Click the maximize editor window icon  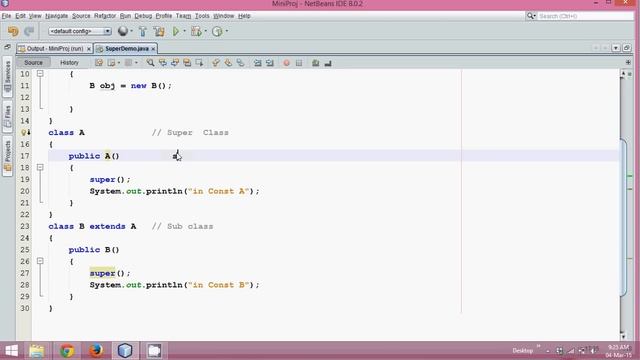pos(627,48)
